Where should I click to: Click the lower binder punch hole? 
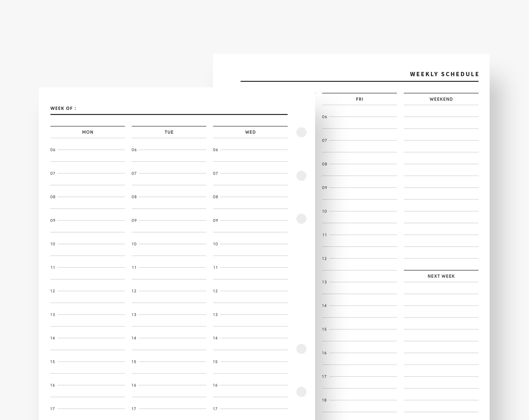(x=301, y=348)
